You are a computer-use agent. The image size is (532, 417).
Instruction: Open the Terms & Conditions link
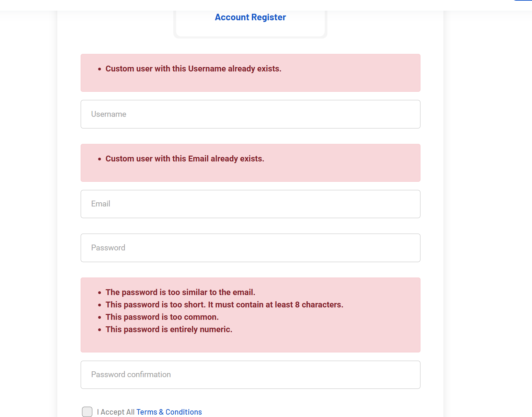(169, 412)
